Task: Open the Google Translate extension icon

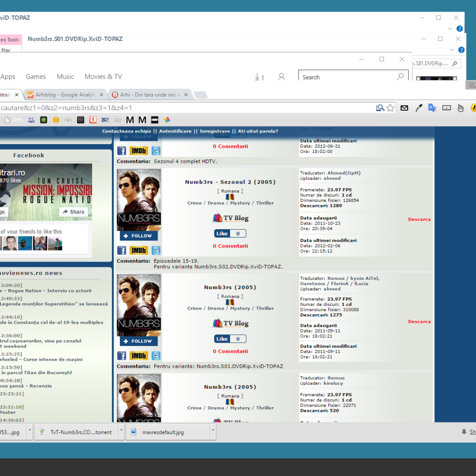Action: [433, 107]
